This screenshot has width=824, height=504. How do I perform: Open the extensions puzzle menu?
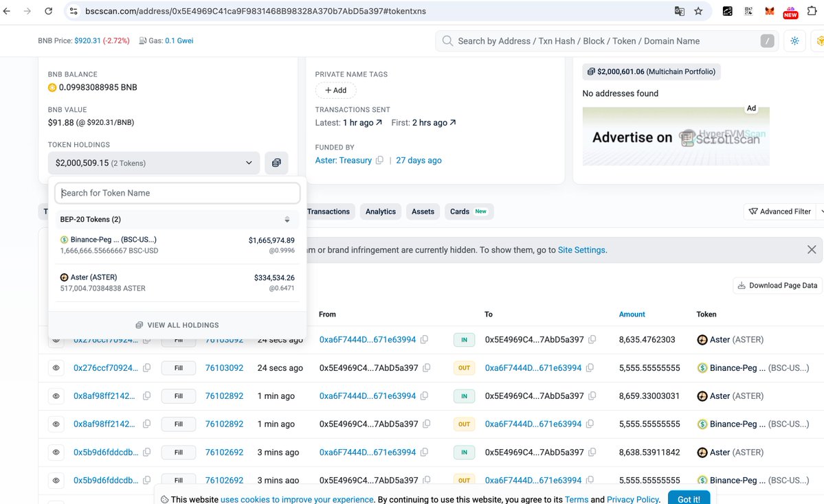pyautogui.click(x=812, y=11)
